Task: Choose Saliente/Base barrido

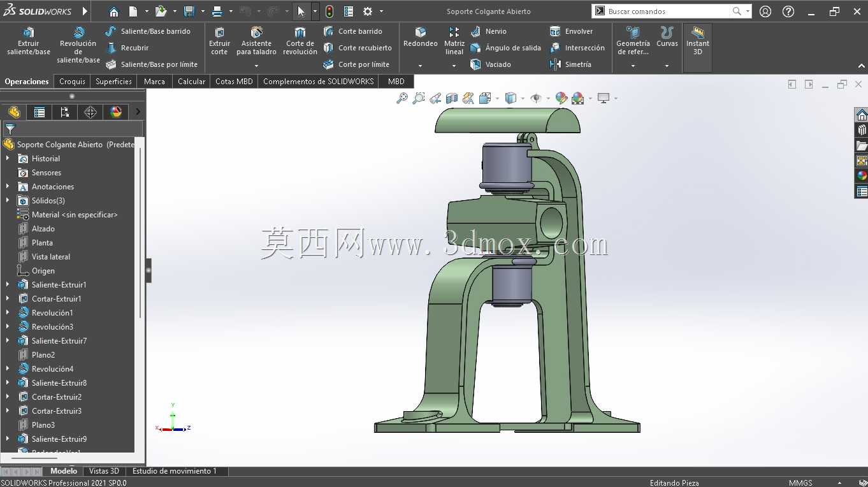Action: [148, 31]
